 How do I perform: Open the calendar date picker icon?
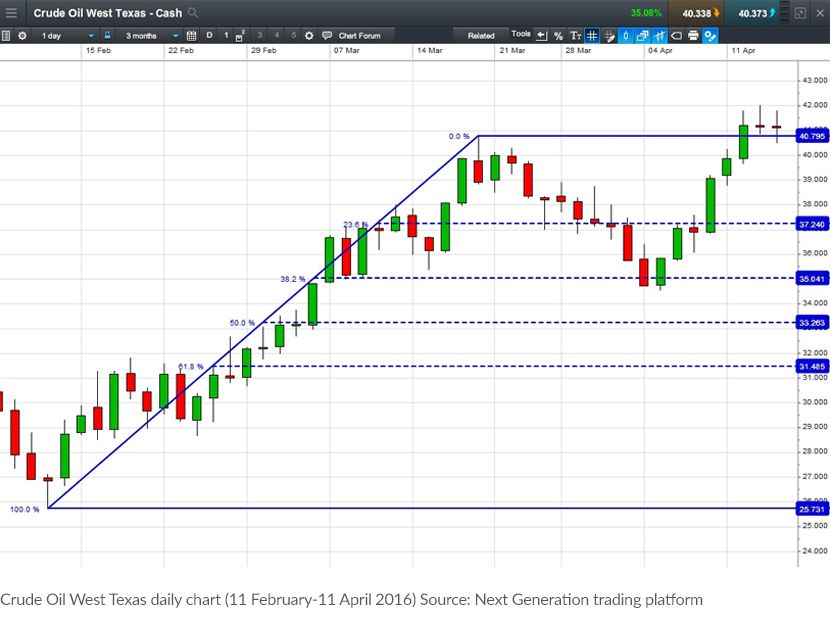(x=192, y=35)
